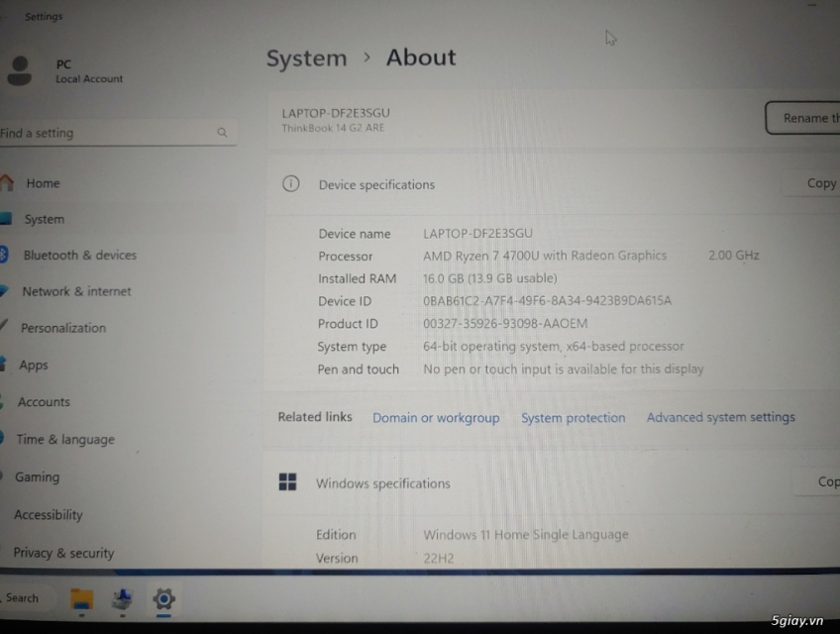Open Accessibility settings
840x634 pixels.
coord(48,514)
